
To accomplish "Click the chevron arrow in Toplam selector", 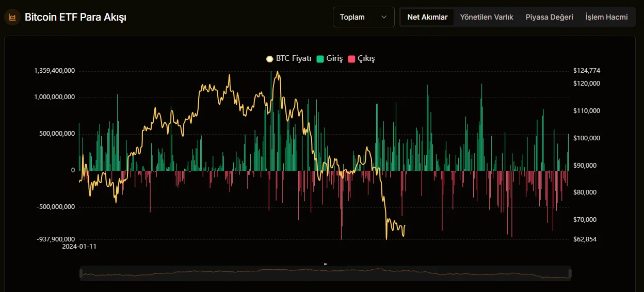I will (x=384, y=17).
